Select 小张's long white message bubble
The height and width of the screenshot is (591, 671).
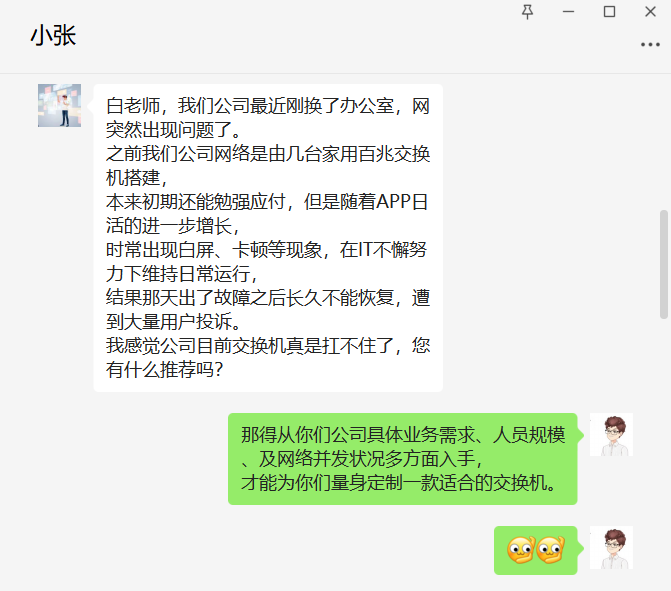coord(268,238)
